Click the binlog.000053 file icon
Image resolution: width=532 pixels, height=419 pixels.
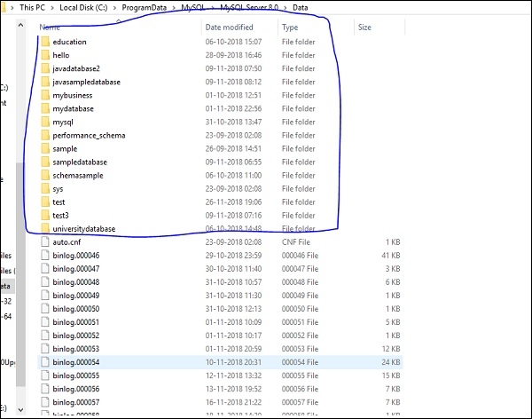click(45, 349)
